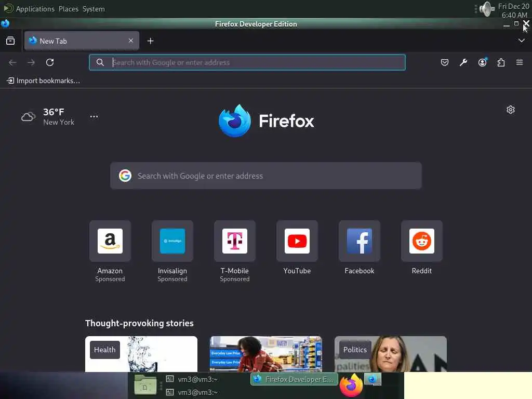Image resolution: width=532 pixels, height=399 pixels.
Task: Open a new tab with the plus button
Action: (x=150, y=41)
